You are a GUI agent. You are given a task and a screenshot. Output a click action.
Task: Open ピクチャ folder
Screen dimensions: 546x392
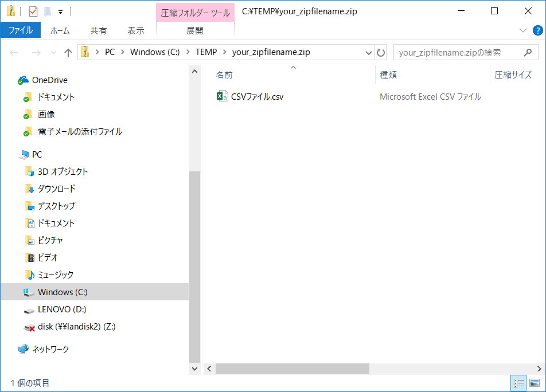[x=50, y=240]
